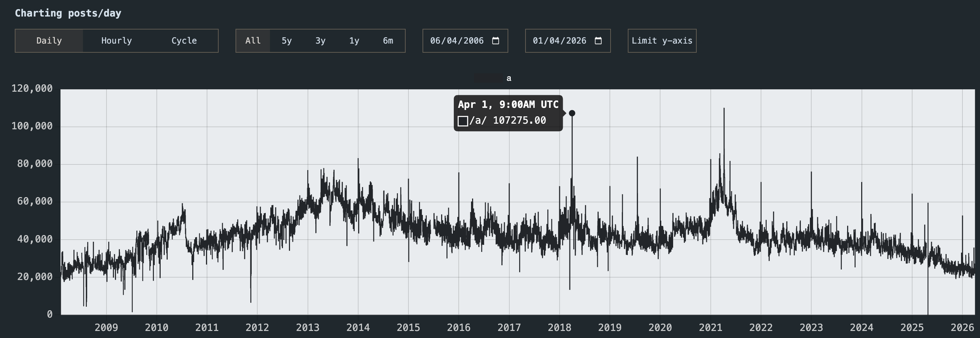The height and width of the screenshot is (338, 980).
Task: Select the All time range
Action: 253,41
